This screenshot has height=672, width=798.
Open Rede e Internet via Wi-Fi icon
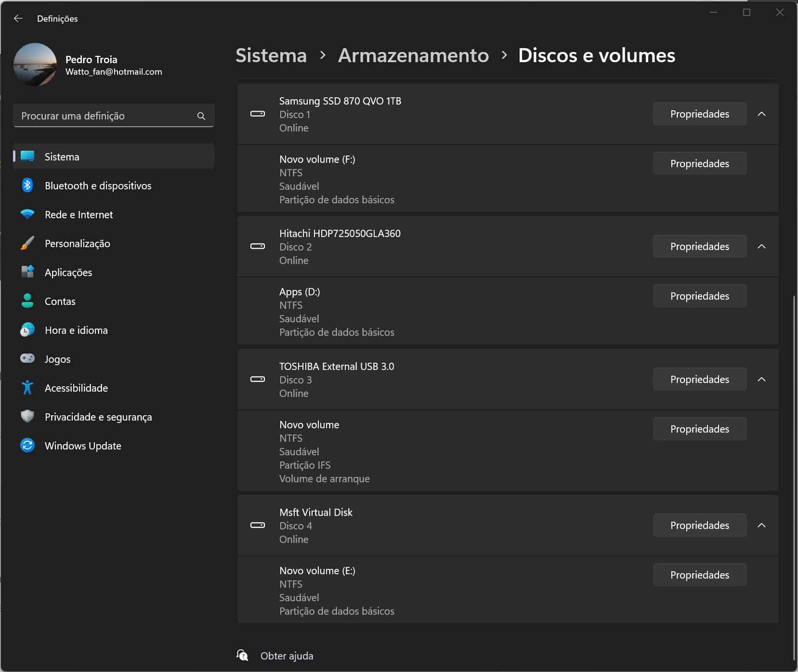tap(27, 214)
